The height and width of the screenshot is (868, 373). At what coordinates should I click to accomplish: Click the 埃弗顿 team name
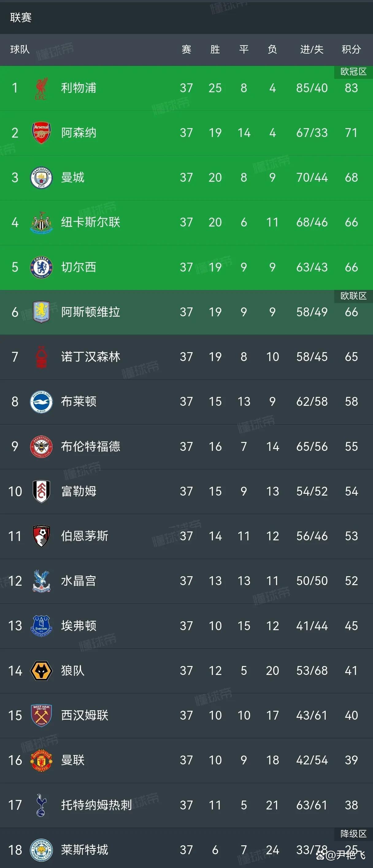[79, 626]
